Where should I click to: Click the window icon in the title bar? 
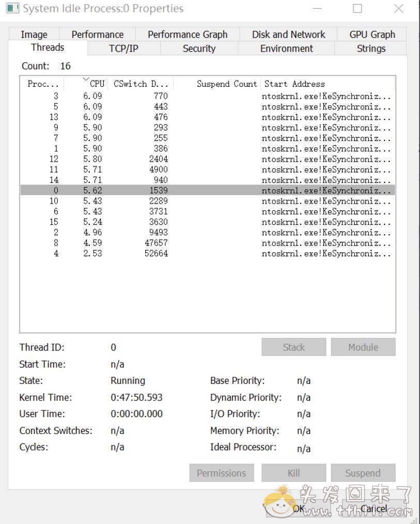pyautogui.click(x=13, y=9)
